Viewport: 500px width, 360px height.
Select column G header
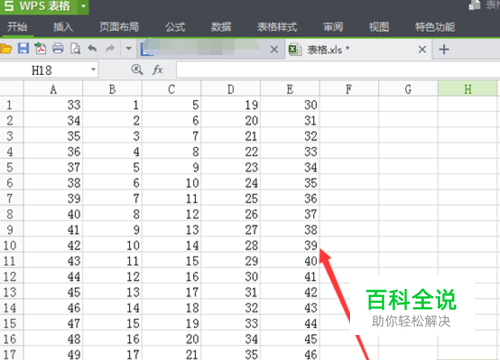pyautogui.click(x=408, y=89)
